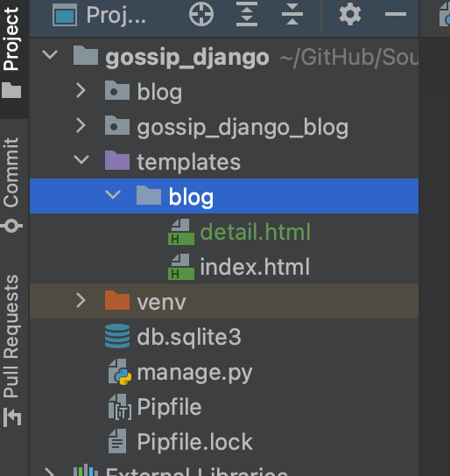Open the Pull Requests tool window tab
Image resolution: width=450 pixels, height=476 pixels.
point(11,350)
